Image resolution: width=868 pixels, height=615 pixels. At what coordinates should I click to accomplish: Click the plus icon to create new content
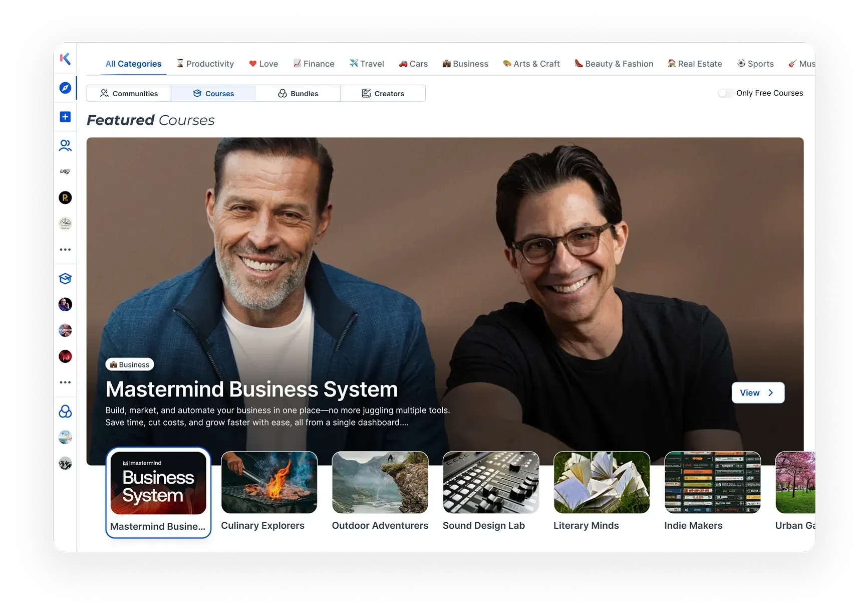65,116
